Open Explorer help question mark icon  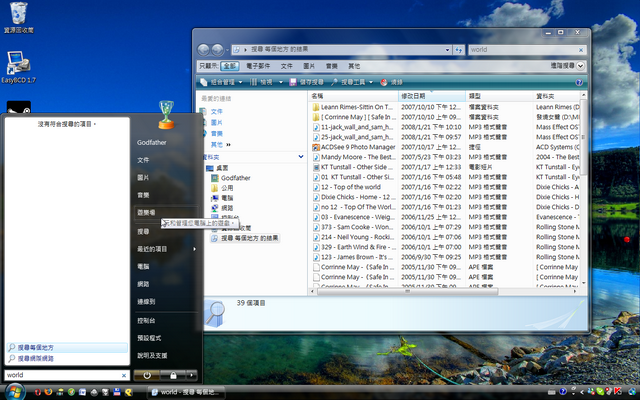pyautogui.click(x=579, y=82)
